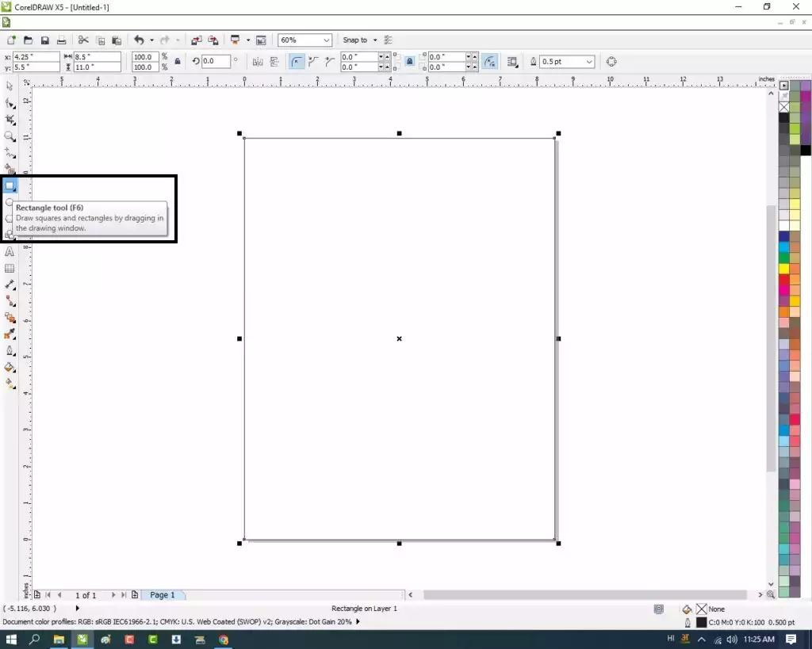Choose the Text tool
The height and width of the screenshot is (649, 812).
tap(10, 251)
